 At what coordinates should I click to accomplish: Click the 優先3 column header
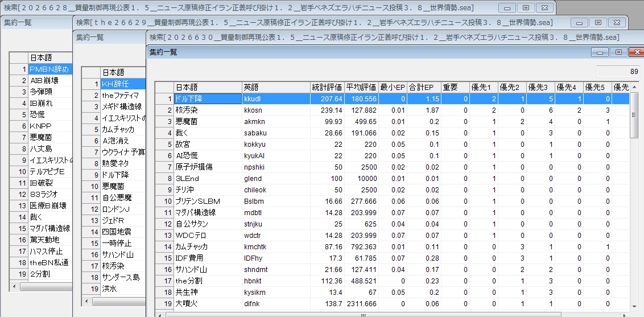pyautogui.click(x=540, y=88)
